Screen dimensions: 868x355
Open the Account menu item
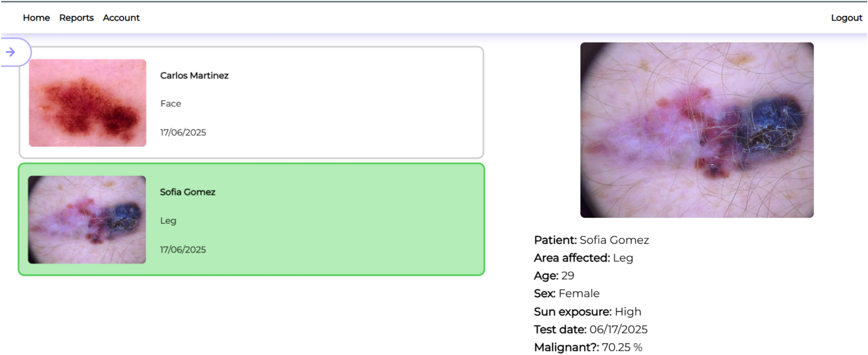pyautogui.click(x=121, y=18)
